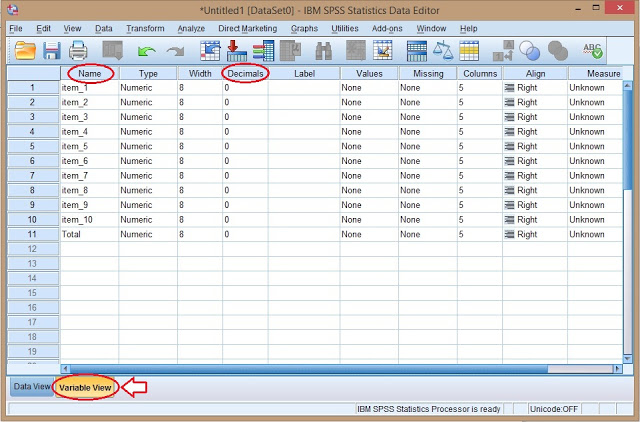Click the Right align cell for item_7

pos(535,176)
